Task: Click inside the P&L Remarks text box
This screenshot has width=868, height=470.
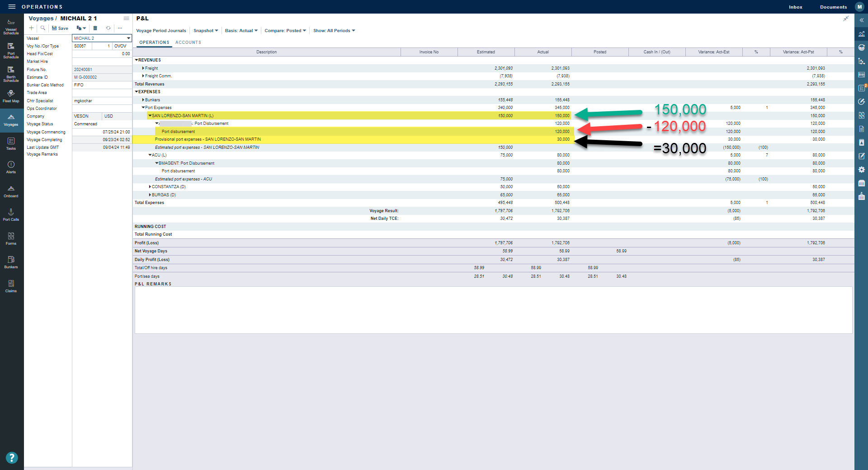Action: coord(493,310)
